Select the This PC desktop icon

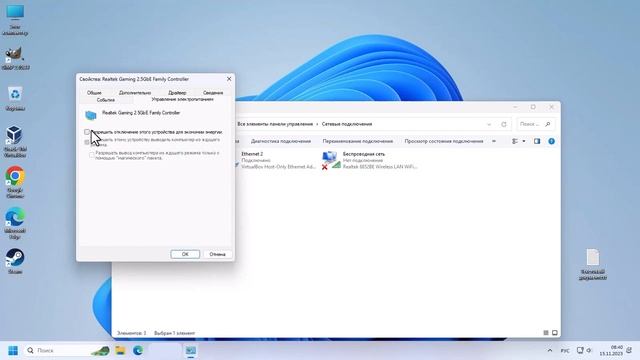click(15, 20)
